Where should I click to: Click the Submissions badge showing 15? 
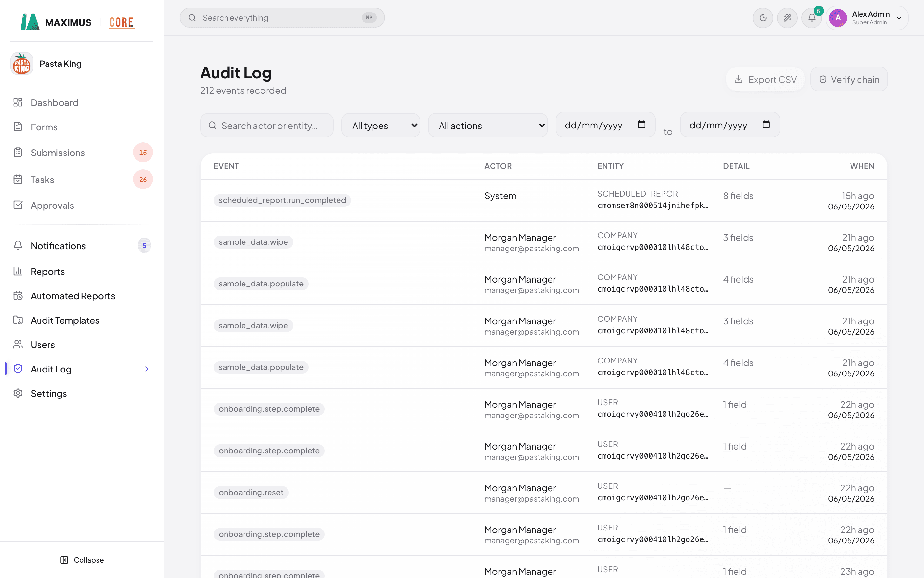pyautogui.click(x=143, y=152)
